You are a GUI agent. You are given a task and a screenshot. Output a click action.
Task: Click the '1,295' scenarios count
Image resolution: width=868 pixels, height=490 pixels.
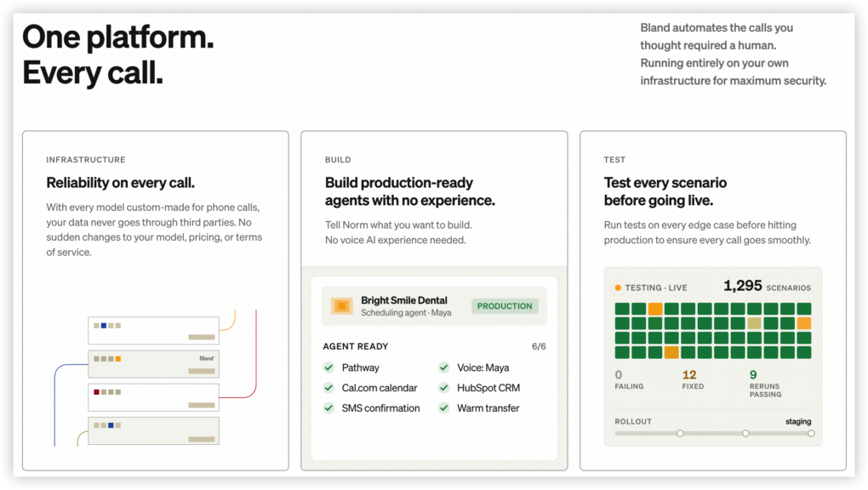coord(742,286)
